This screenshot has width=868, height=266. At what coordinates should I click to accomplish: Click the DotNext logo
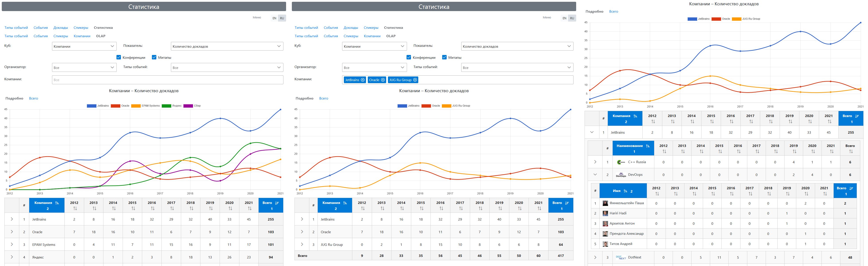[x=621, y=257]
